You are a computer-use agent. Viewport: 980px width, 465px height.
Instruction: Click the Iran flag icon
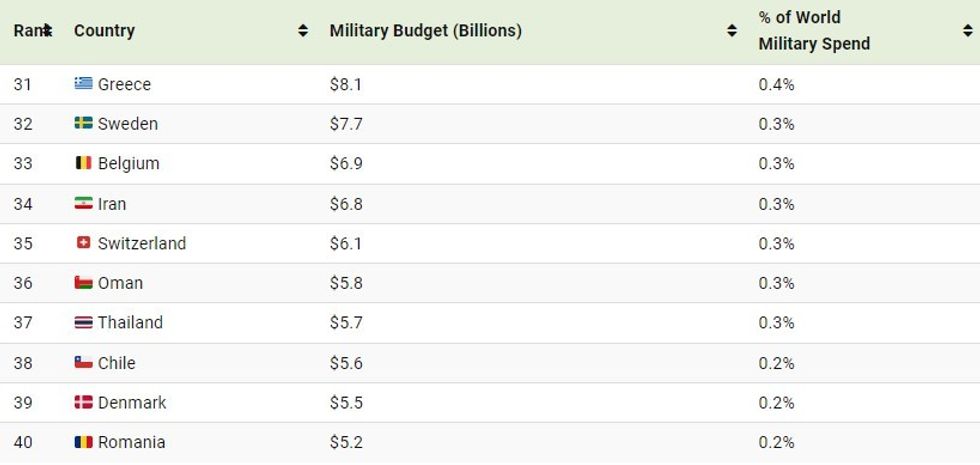tap(83, 203)
